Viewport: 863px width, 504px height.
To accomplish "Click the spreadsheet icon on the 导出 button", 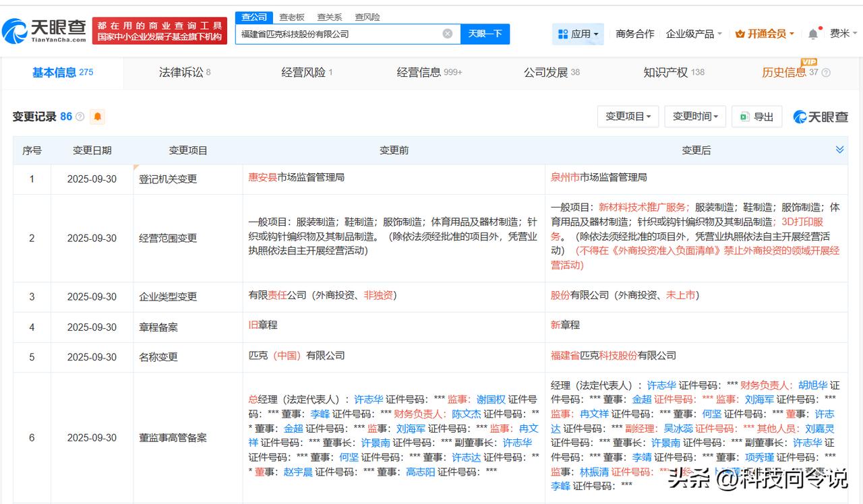I will (x=744, y=117).
